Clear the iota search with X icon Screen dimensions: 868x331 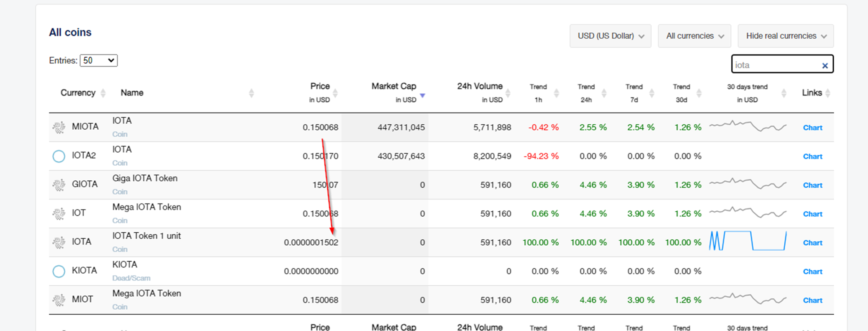click(x=825, y=66)
